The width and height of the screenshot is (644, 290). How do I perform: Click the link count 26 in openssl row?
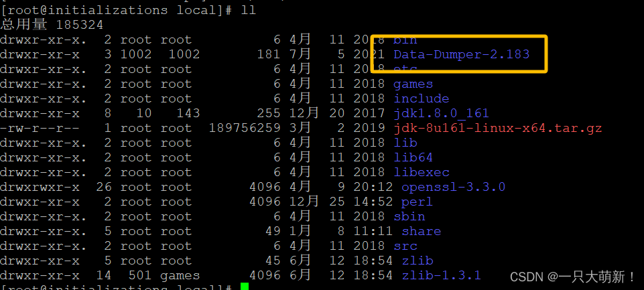click(x=104, y=187)
